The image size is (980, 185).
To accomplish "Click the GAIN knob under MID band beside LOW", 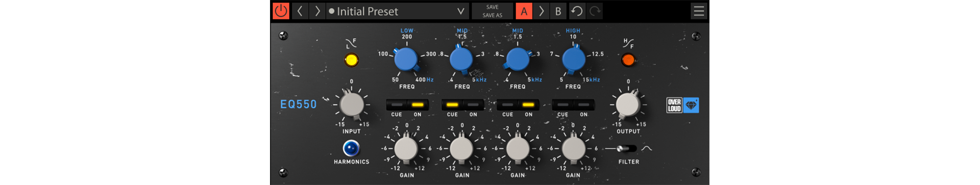I will tap(461, 149).
